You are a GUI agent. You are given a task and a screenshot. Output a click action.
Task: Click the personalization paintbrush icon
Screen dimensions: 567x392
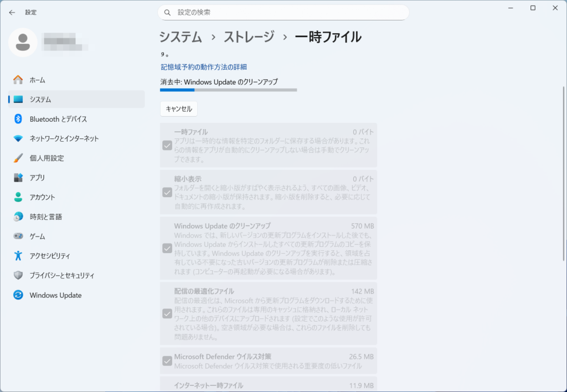18,158
